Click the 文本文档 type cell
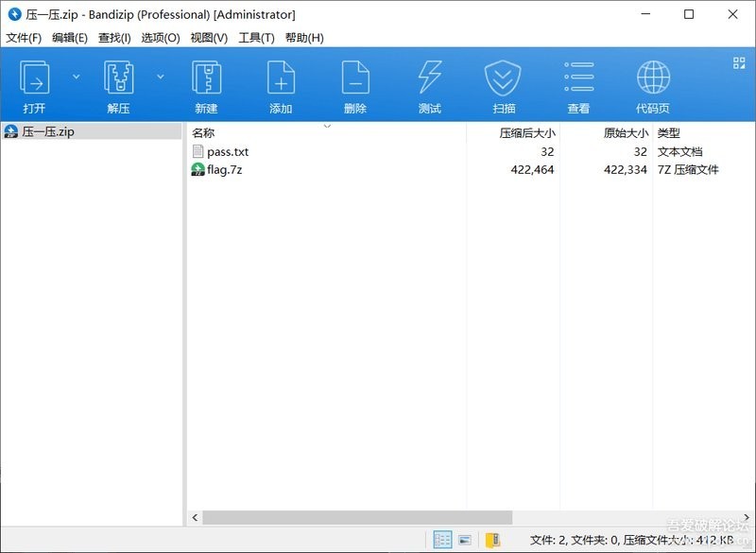756x553 pixels. (x=679, y=152)
